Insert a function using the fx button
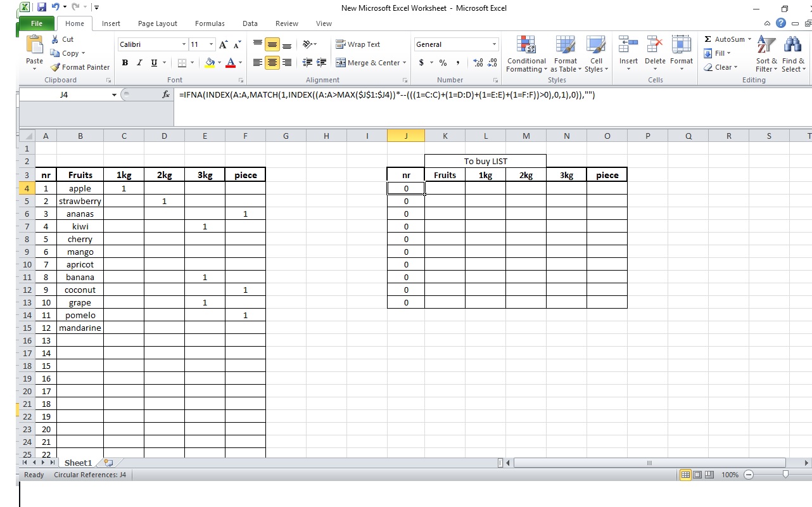This screenshot has height=507, width=812. pyautogui.click(x=165, y=95)
